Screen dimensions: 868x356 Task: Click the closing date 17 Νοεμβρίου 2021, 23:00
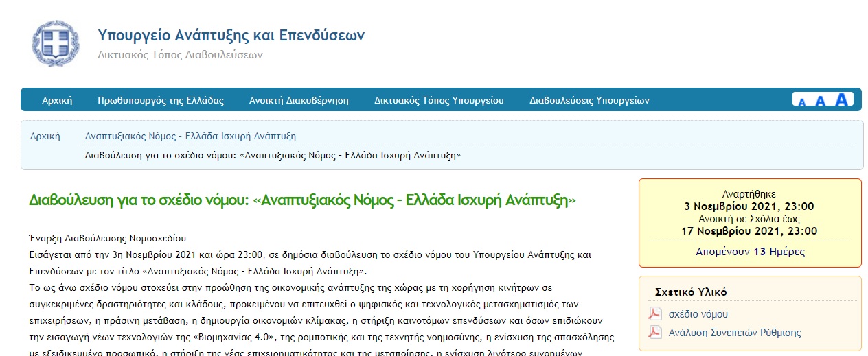[749, 230]
